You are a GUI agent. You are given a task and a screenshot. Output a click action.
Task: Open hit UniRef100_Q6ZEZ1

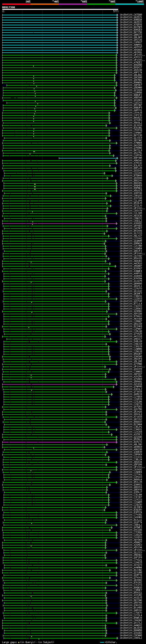click(131, 17)
